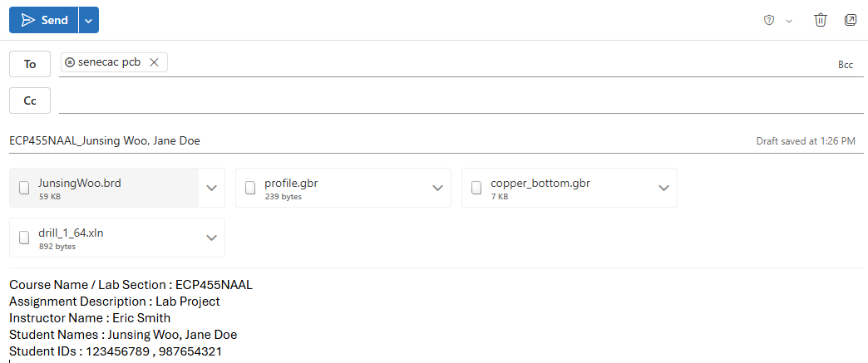Image resolution: width=868 pixels, height=363 pixels.
Task: Remove the senecac pcb recipient
Action: 154,62
